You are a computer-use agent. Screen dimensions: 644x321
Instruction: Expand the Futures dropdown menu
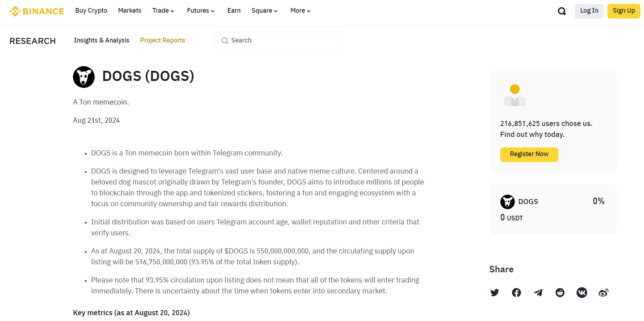coord(201,11)
